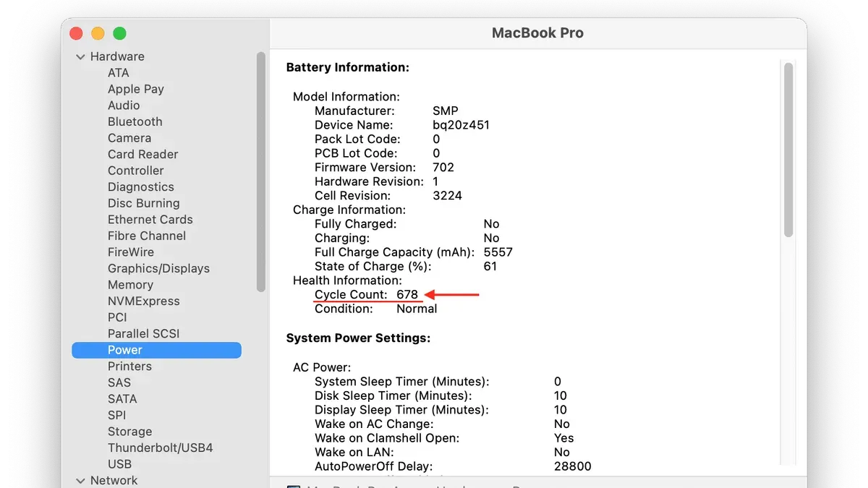Select SAS in the sidebar
This screenshot has height=488, width=868.
coord(119,382)
